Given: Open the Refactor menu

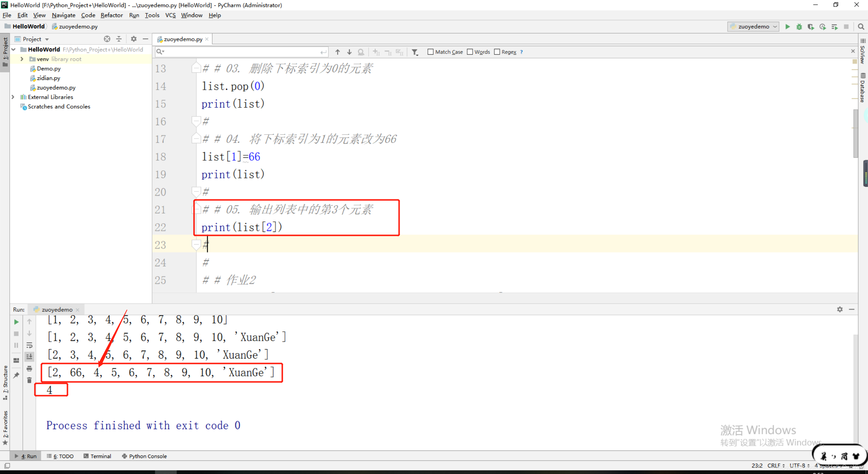Looking at the screenshot, I should click(x=111, y=15).
